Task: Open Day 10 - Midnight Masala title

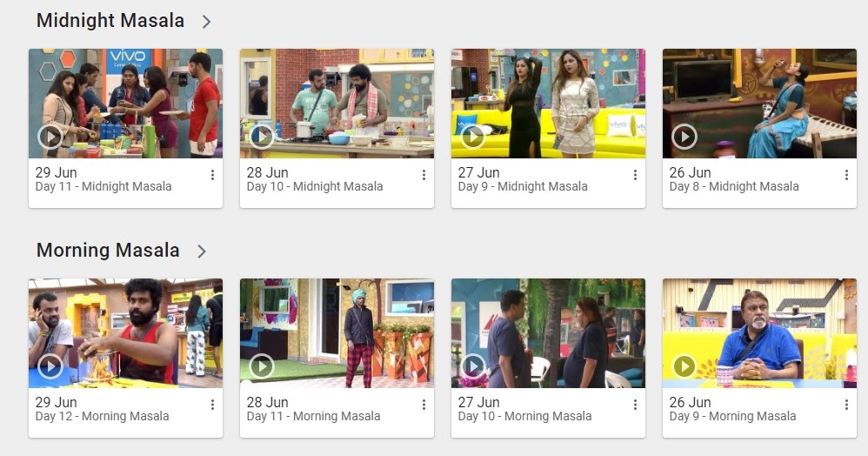Action: click(x=315, y=187)
